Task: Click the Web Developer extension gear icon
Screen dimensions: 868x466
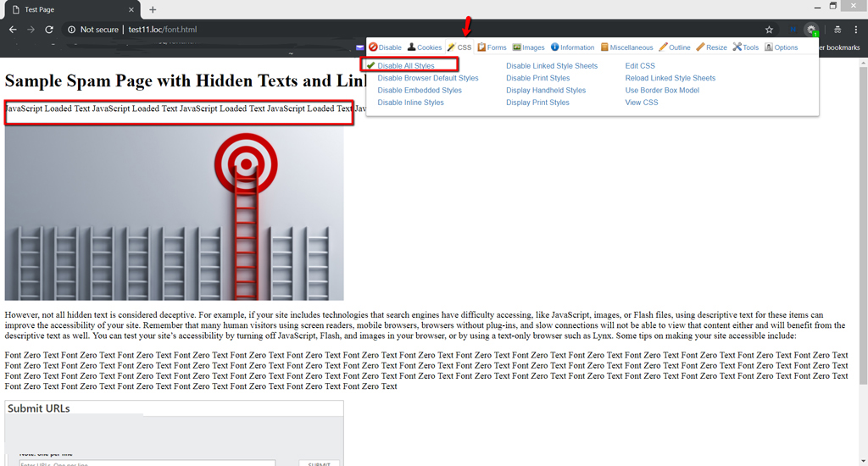Action: tap(811, 30)
